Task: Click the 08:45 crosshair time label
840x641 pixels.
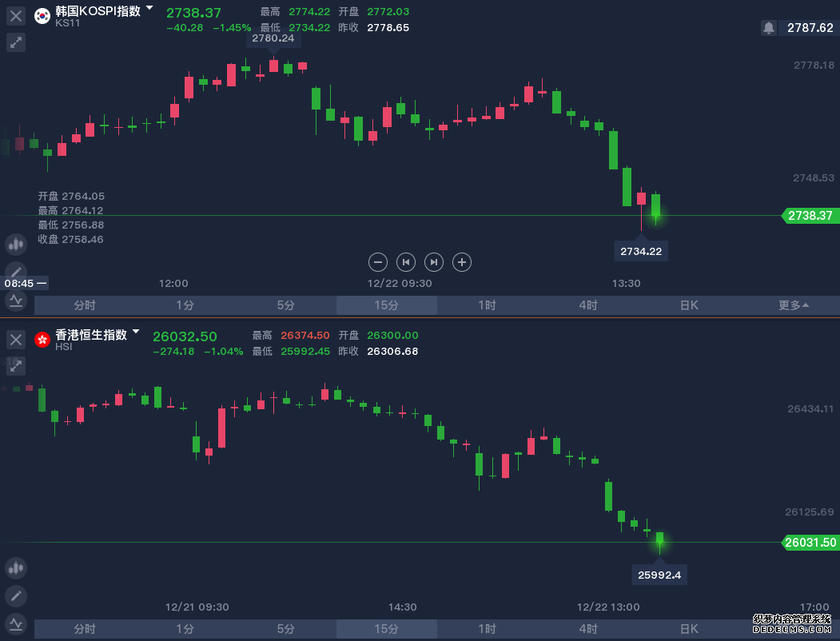Action: tap(25, 283)
